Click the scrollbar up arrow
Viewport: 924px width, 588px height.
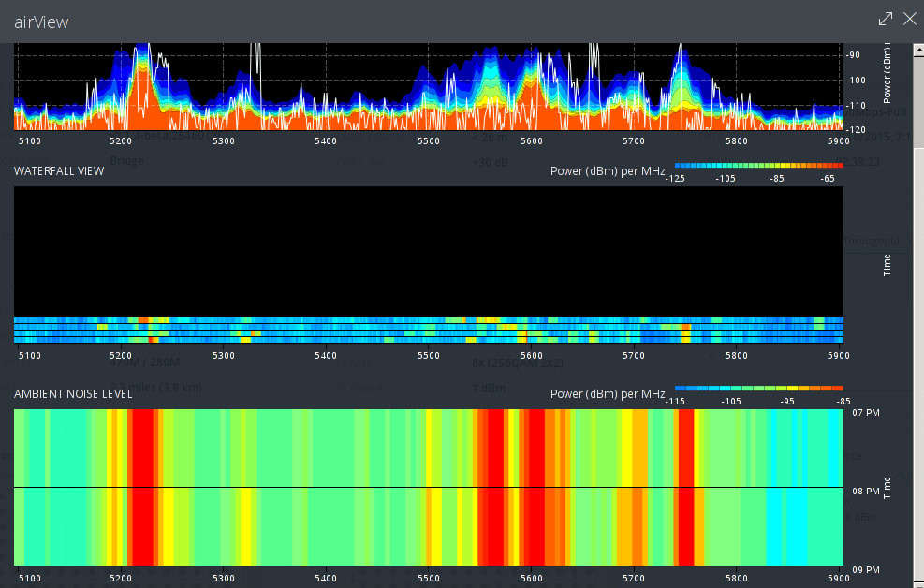click(918, 48)
